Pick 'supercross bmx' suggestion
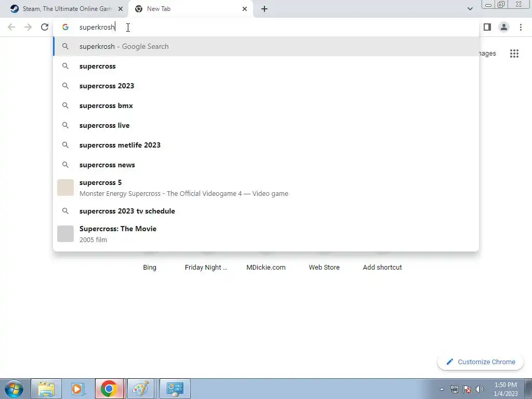Screen dimensions: 532x399 coord(266,105)
